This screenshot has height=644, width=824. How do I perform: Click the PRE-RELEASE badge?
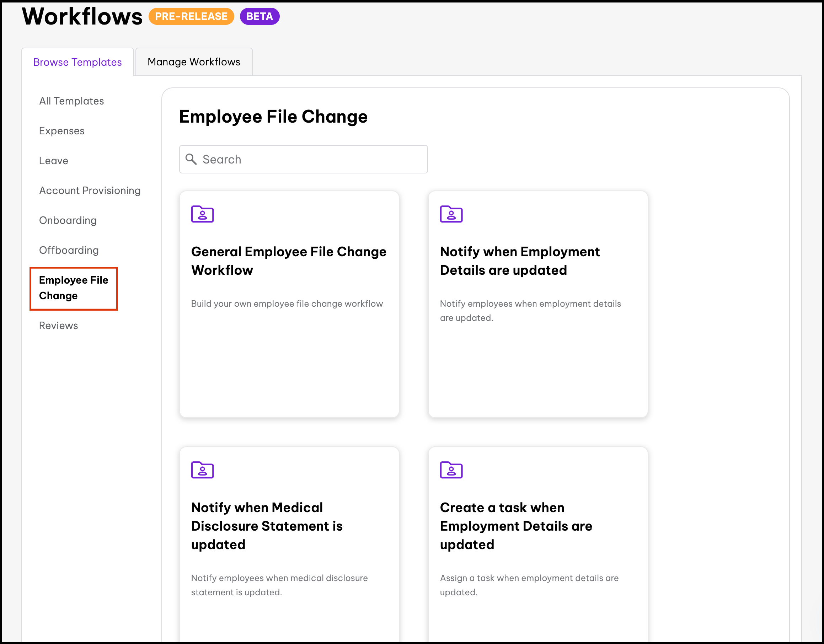(x=191, y=16)
